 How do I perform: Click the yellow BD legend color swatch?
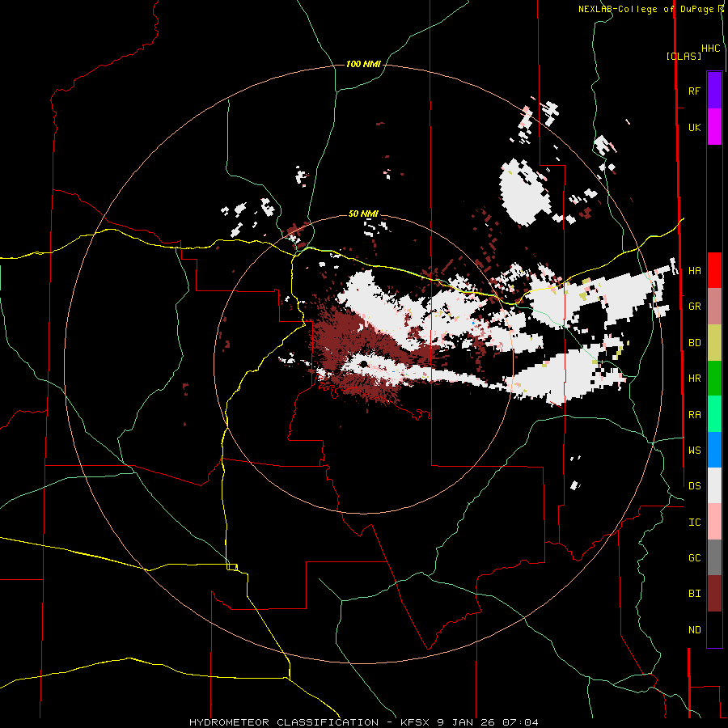714,343
